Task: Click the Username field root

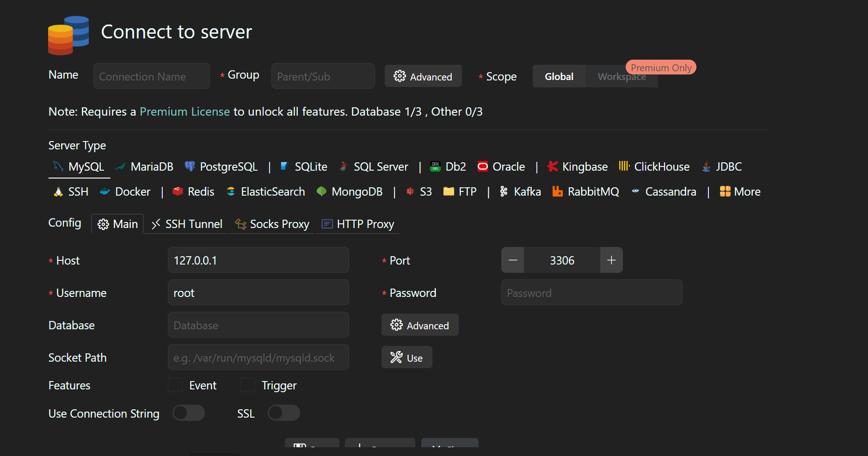Action: [x=259, y=293]
